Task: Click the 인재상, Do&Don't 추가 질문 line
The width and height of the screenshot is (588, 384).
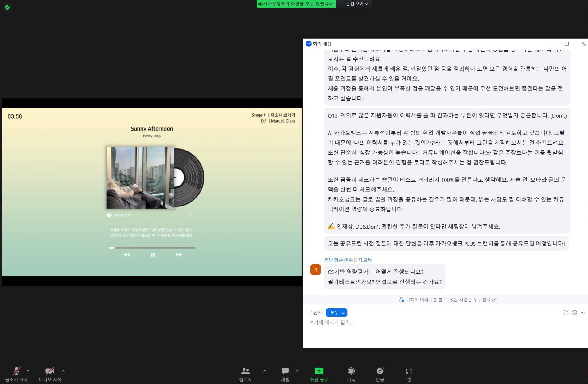Action: point(414,226)
